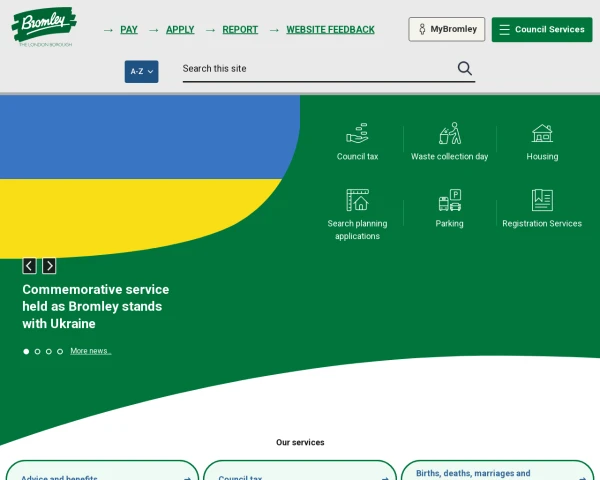
Task: Select the first carousel dot
Action: 26,351
